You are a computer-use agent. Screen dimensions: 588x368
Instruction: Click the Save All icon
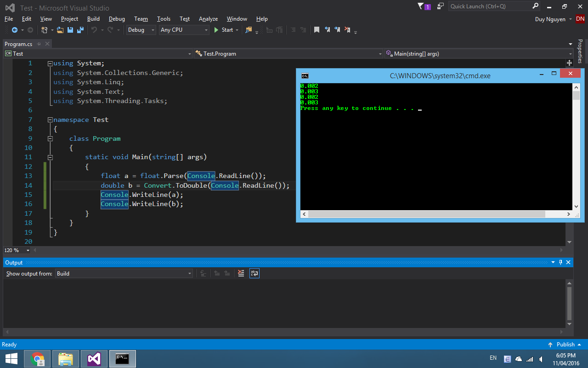tap(80, 30)
